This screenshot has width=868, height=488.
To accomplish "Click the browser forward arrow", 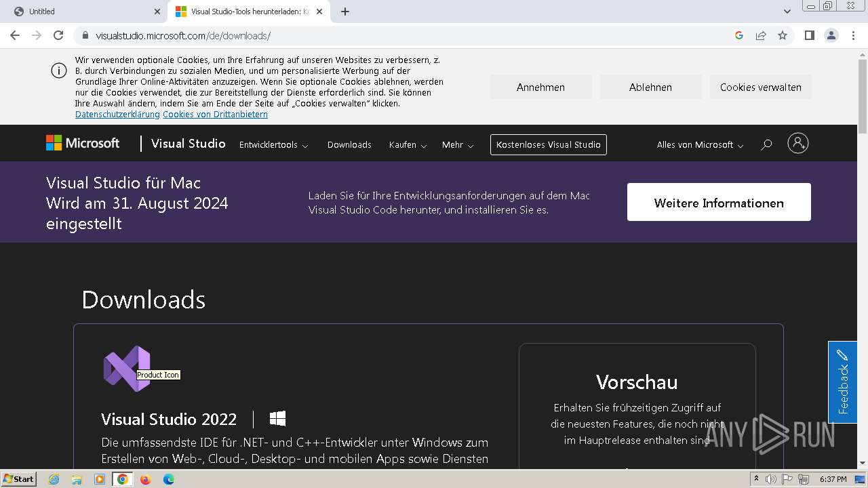I will click(37, 35).
